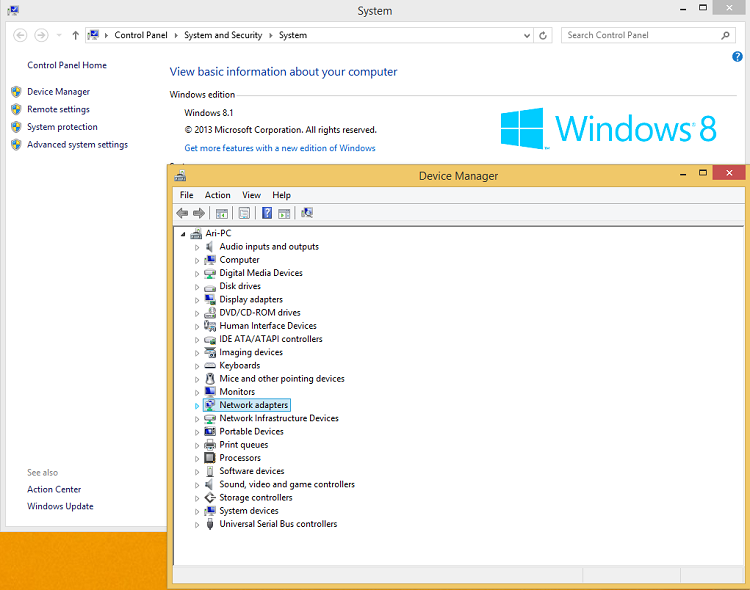
Task: Click the search magnifier in Control Panel search
Action: (x=725, y=35)
